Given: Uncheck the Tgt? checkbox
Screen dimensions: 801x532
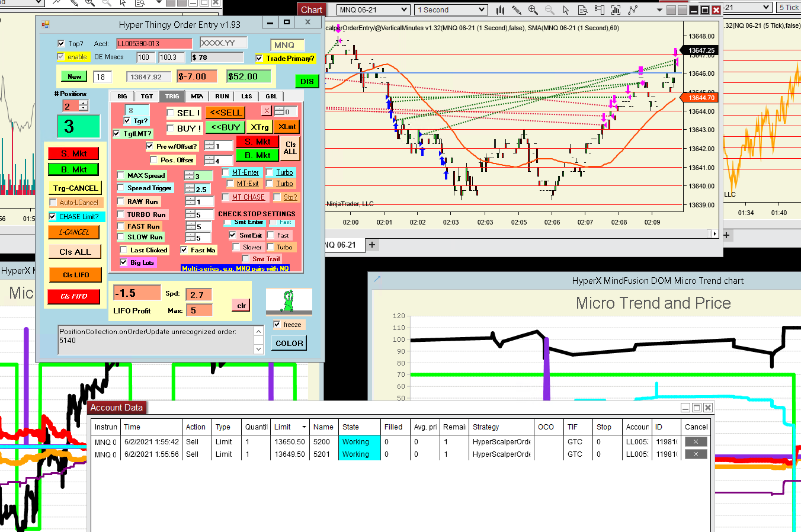Looking at the screenshot, I should point(127,121).
